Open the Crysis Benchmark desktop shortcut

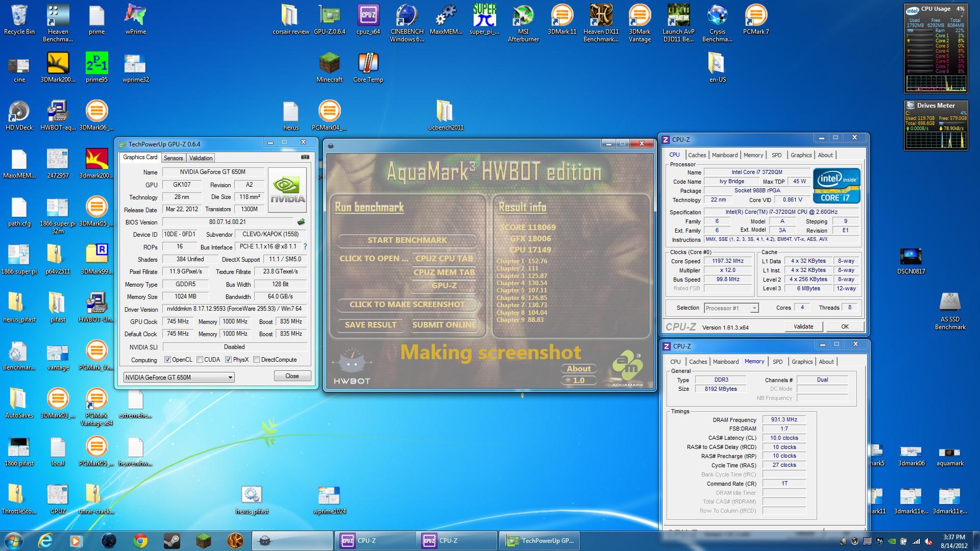717,23
